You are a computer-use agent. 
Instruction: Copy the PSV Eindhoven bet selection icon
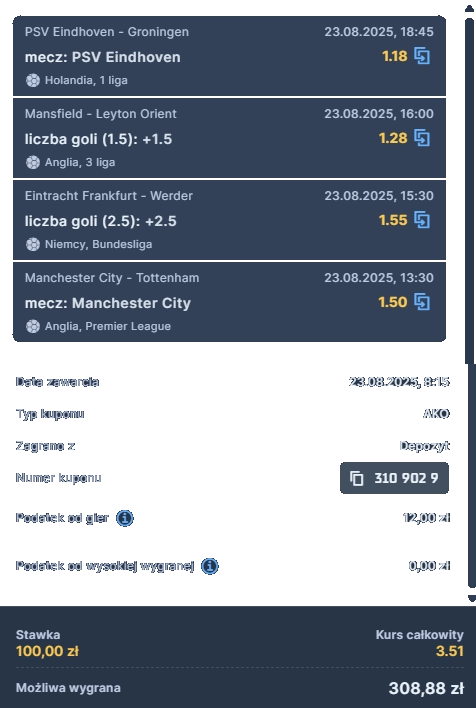pos(422,56)
